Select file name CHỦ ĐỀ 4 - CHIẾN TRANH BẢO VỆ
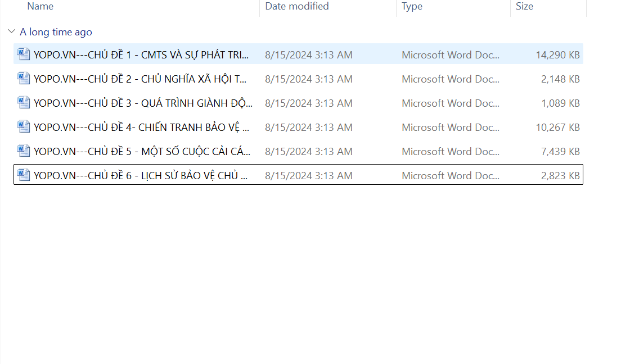Screen dimensions: 639x364 pos(141,127)
